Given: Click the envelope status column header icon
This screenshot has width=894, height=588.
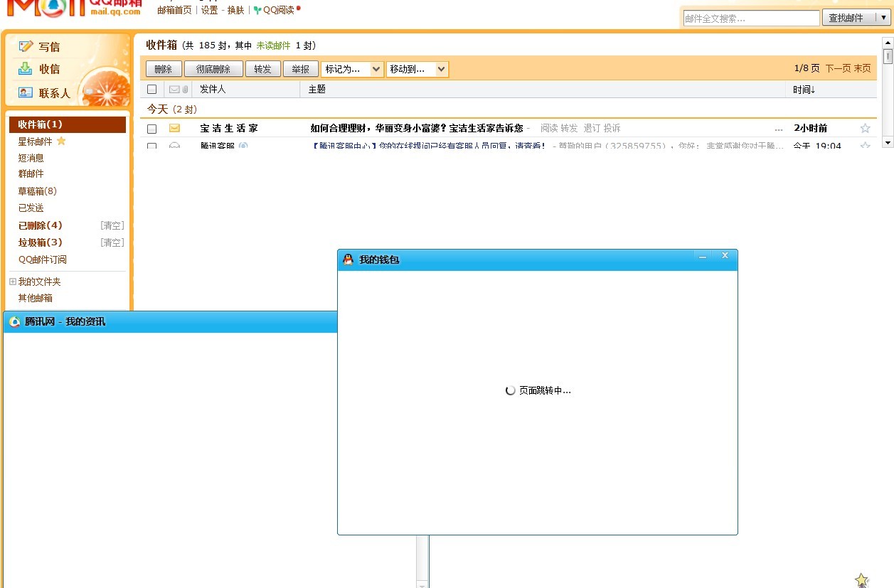Looking at the screenshot, I should point(174,90).
